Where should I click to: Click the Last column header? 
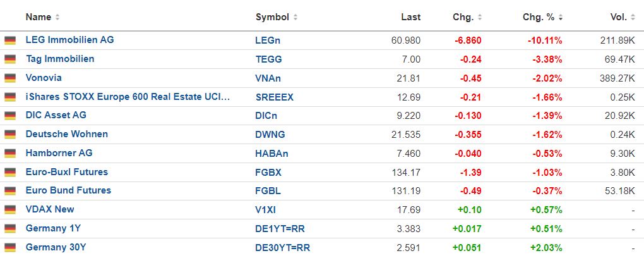tap(410, 17)
